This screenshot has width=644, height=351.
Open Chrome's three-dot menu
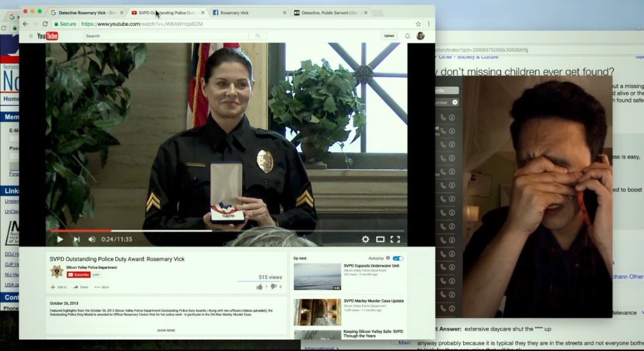click(x=428, y=24)
